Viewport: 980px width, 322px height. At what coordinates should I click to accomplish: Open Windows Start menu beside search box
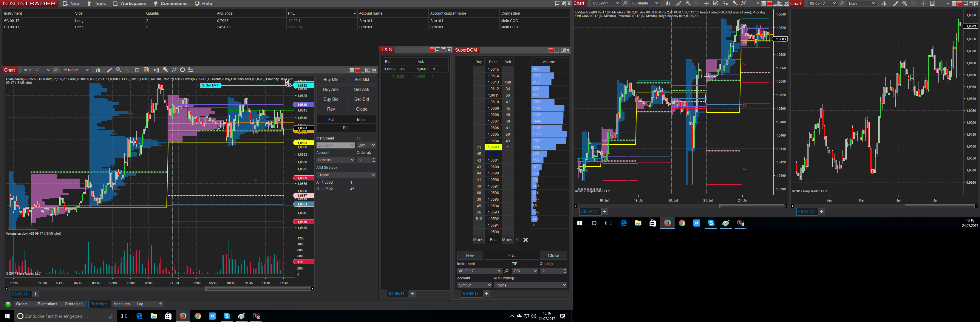click(x=7, y=316)
